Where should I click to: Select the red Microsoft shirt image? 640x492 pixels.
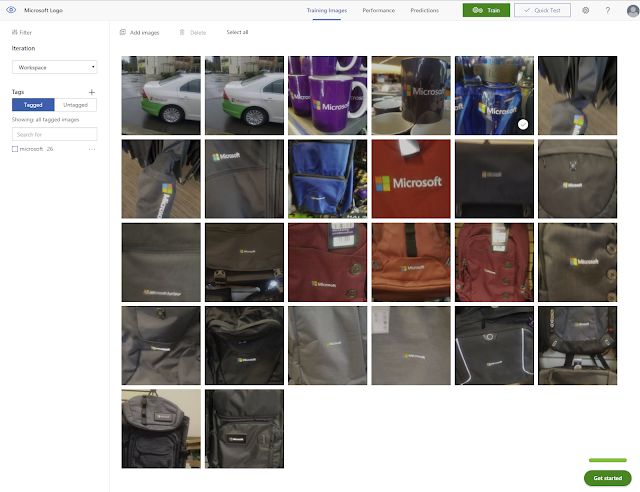click(411, 178)
